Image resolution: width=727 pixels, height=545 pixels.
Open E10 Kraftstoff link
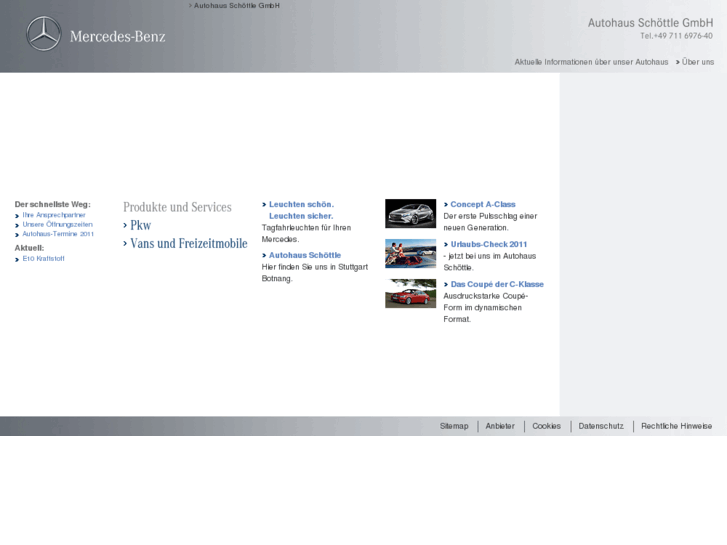coord(43,258)
